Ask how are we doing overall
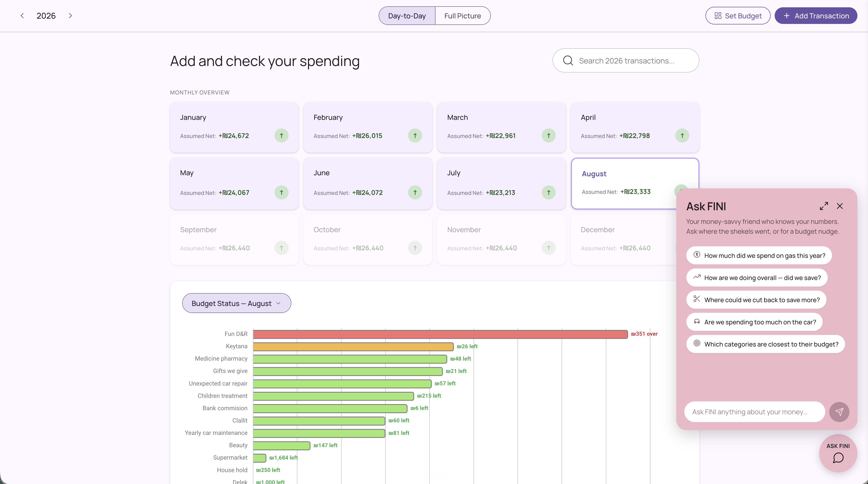The image size is (868, 484). click(757, 278)
